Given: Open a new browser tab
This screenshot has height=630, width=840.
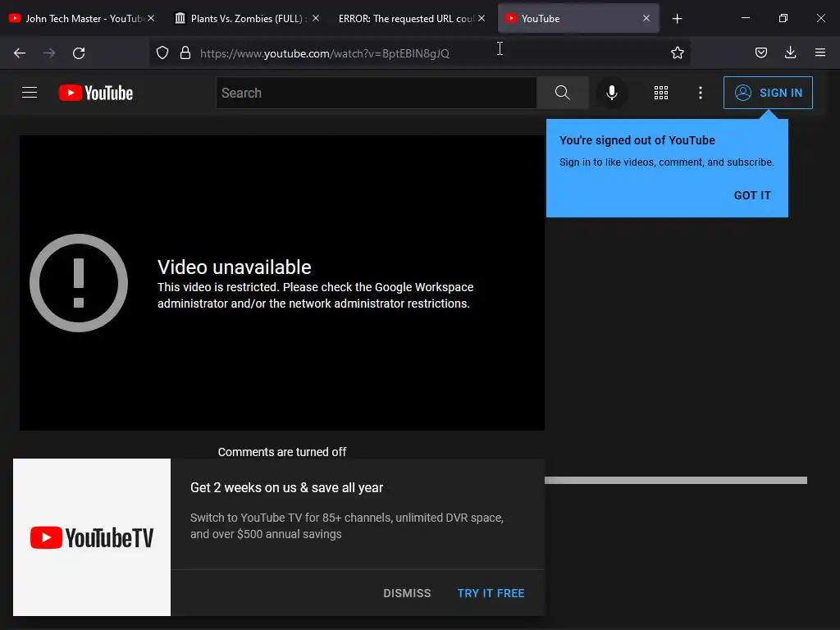Looking at the screenshot, I should tap(677, 19).
